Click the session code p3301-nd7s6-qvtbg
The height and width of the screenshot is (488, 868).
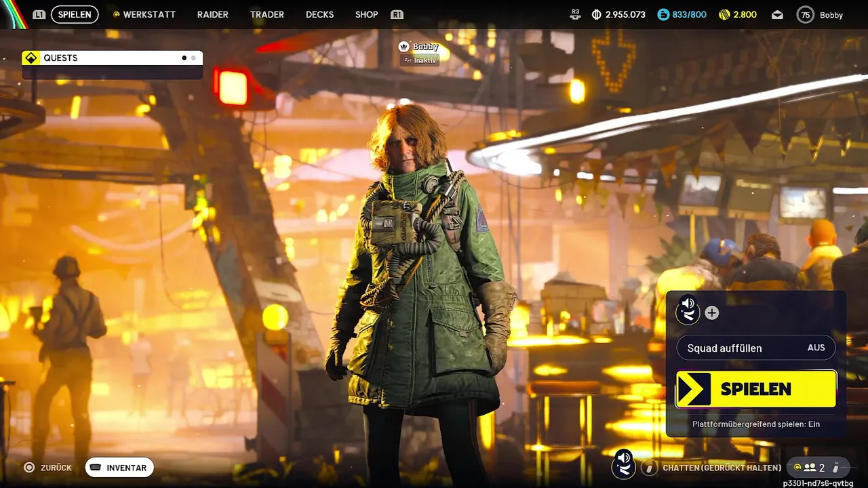(818, 483)
